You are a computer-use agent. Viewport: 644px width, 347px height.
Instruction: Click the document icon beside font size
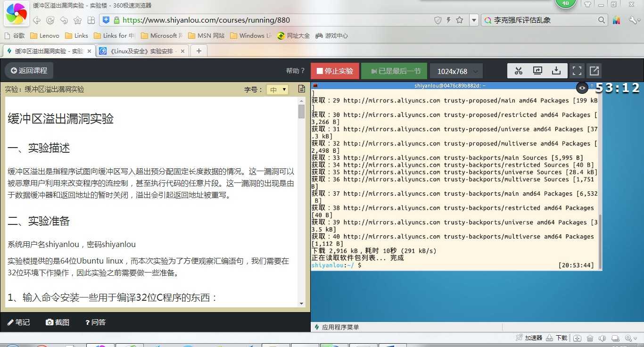click(302, 89)
